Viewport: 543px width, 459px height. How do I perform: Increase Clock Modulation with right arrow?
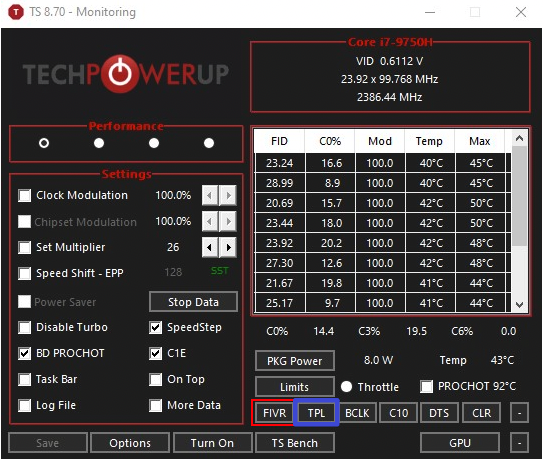coord(228,195)
